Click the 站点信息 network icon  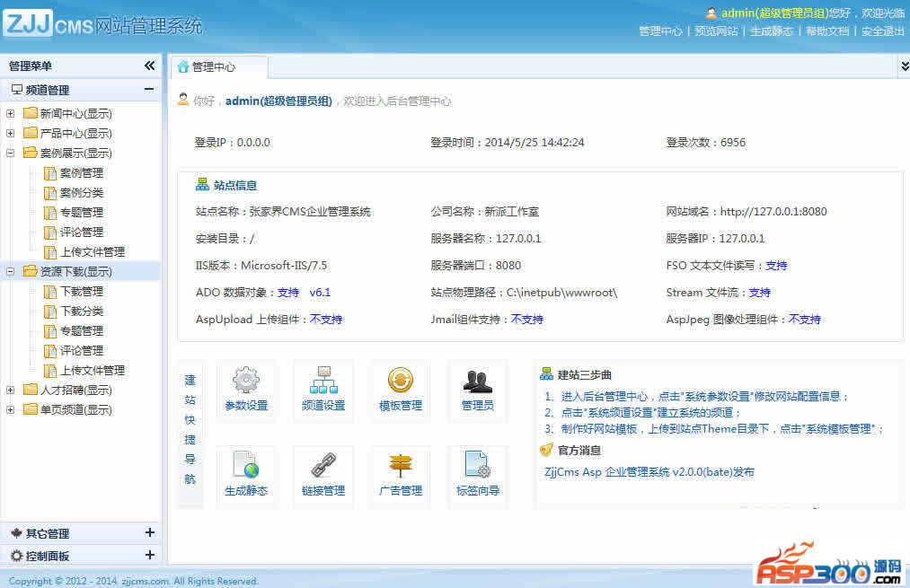click(x=202, y=184)
